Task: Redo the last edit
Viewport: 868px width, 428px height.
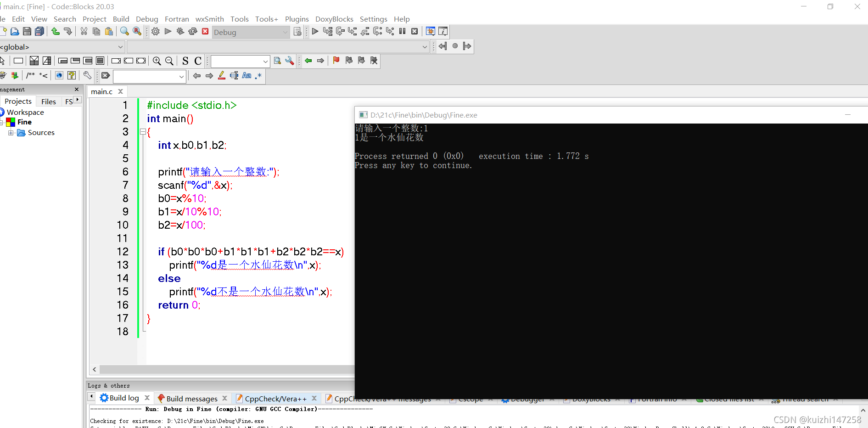Action: point(68,31)
